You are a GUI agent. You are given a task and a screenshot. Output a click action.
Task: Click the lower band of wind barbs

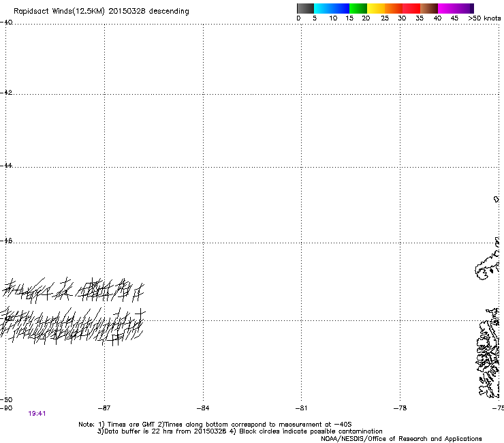click(72, 326)
